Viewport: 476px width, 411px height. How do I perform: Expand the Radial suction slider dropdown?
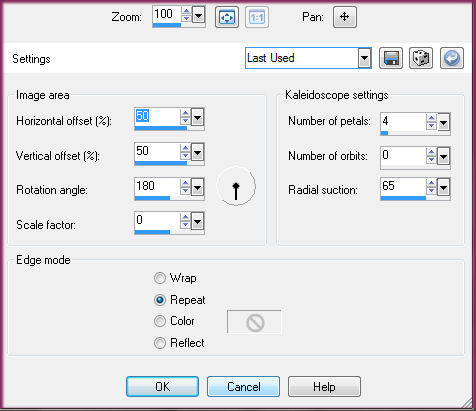(x=444, y=187)
